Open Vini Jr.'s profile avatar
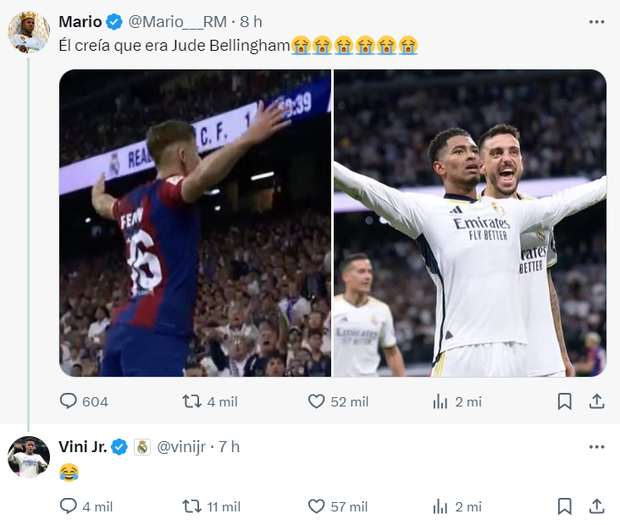Image resolution: width=620 pixels, height=525 pixels. click(29, 457)
